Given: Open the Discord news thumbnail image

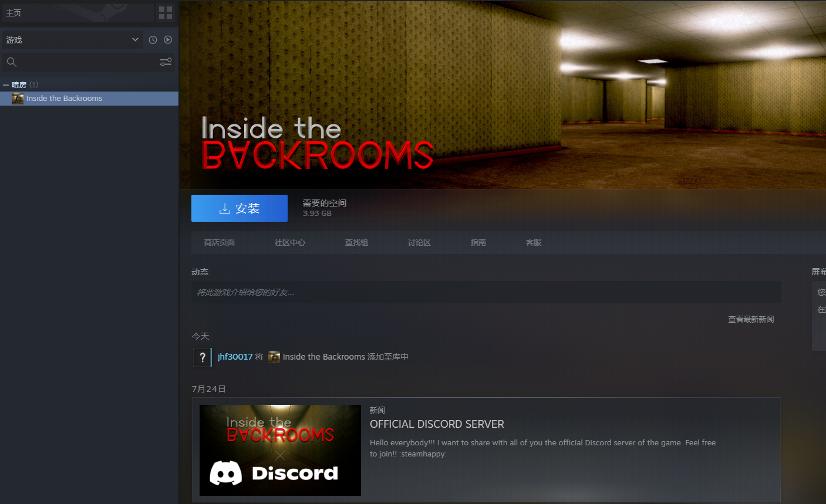Looking at the screenshot, I should (280, 450).
